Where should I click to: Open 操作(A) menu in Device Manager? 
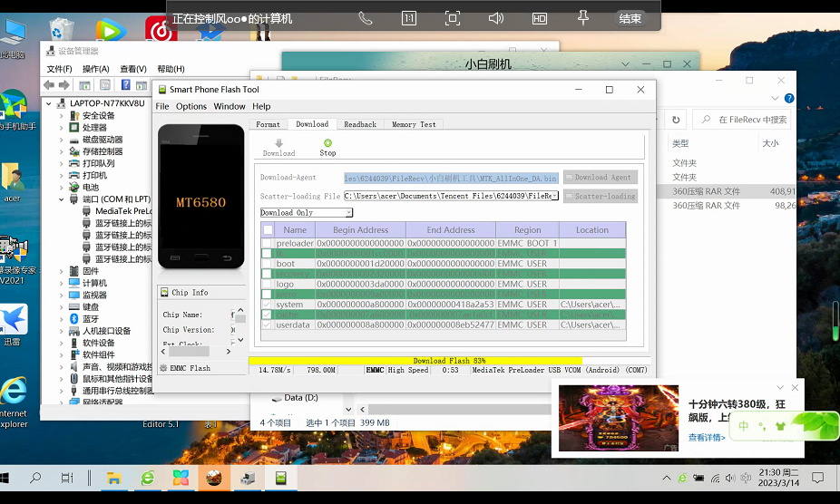[96, 69]
